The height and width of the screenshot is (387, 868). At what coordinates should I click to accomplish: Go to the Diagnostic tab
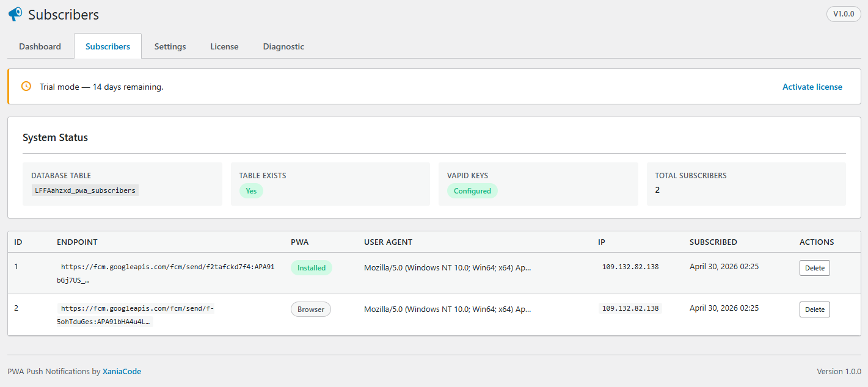[x=283, y=46]
